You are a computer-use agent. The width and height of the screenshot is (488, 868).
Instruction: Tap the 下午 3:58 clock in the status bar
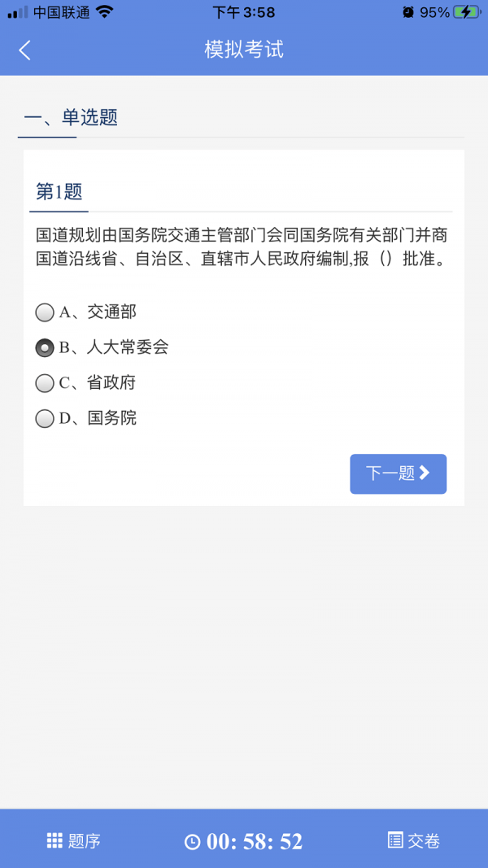[242, 11]
